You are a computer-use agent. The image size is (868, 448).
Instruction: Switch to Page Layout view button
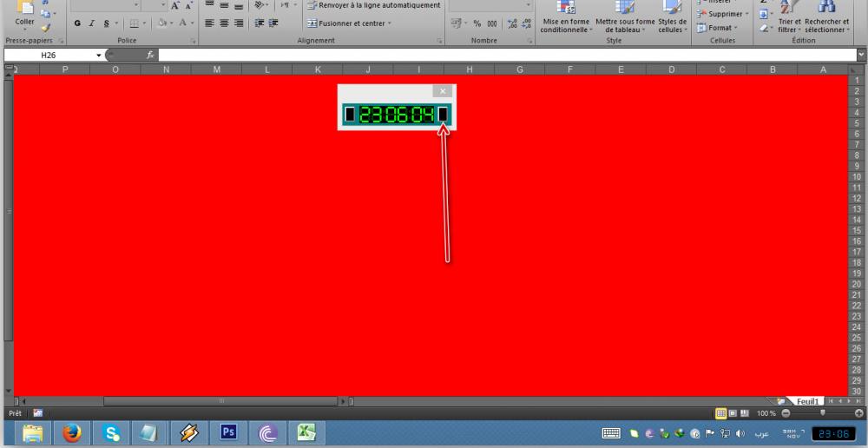point(733,413)
